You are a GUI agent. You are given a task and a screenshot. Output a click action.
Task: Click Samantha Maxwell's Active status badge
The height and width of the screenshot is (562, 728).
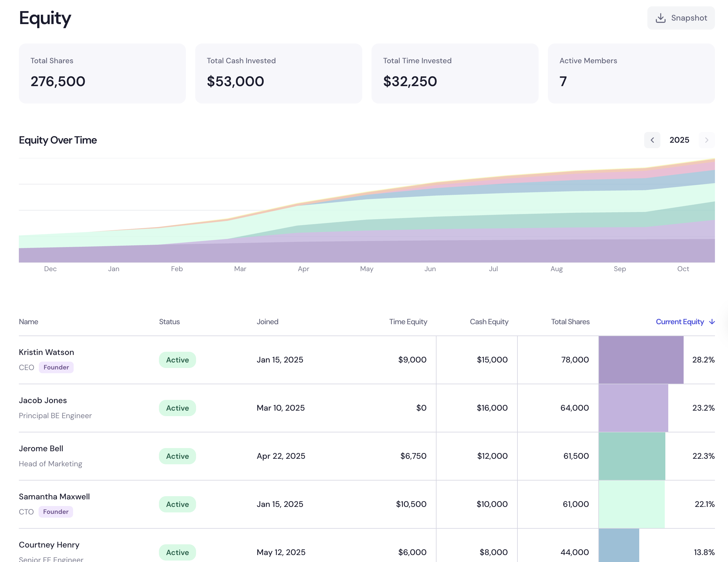177,504
